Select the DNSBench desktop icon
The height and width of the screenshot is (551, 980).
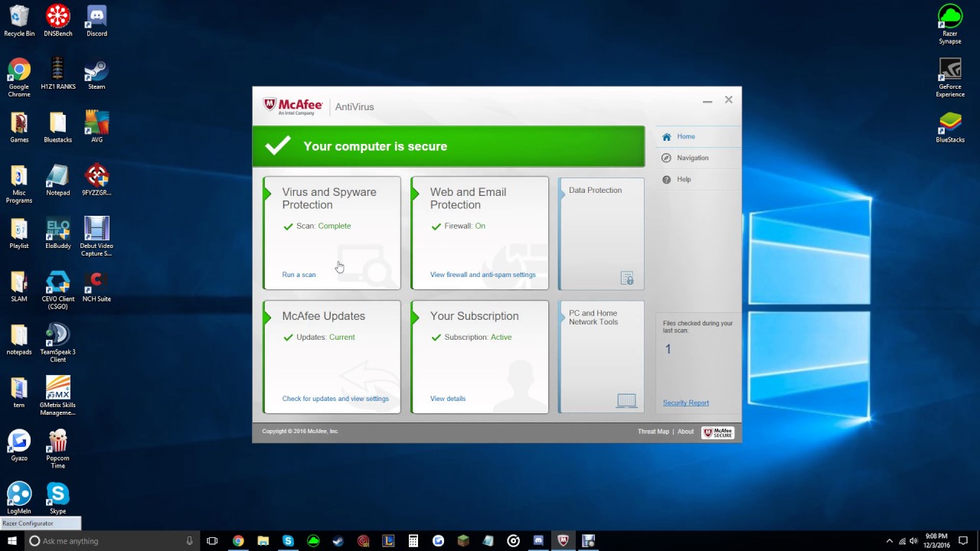[57, 21]
